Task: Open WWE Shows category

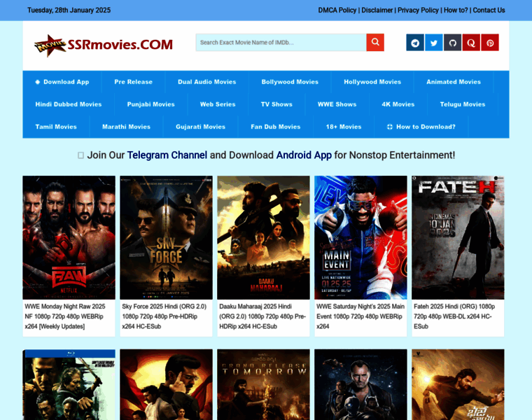Action: coord(337,104)
